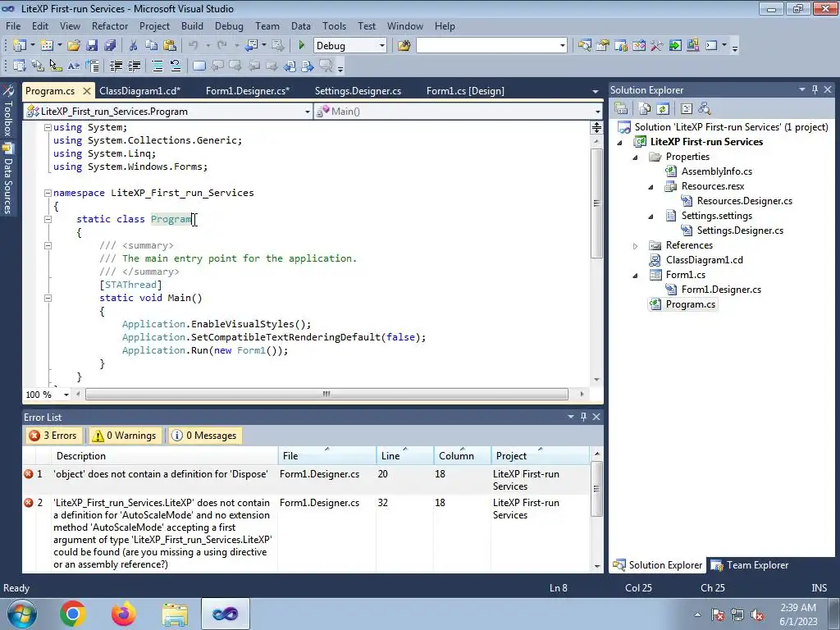Switch to the Form1.Designer.cs* tab
840x630 pixels.
click(x=248, y=90)
